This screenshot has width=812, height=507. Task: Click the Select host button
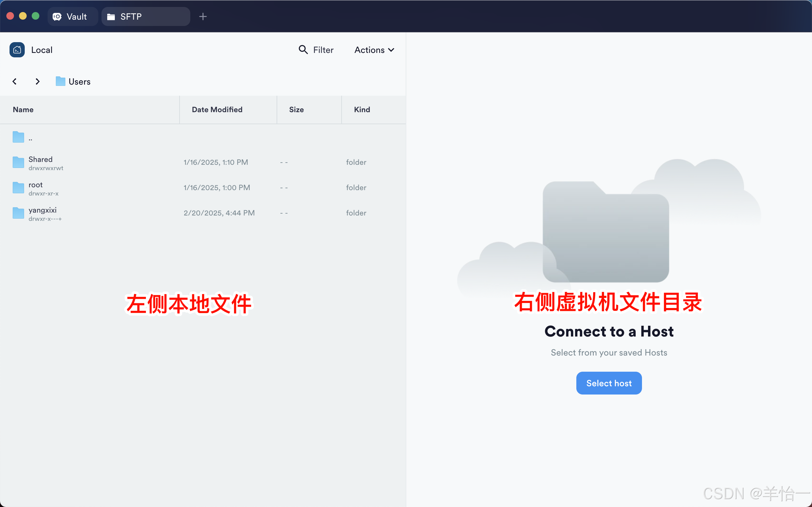click(609, 383)
